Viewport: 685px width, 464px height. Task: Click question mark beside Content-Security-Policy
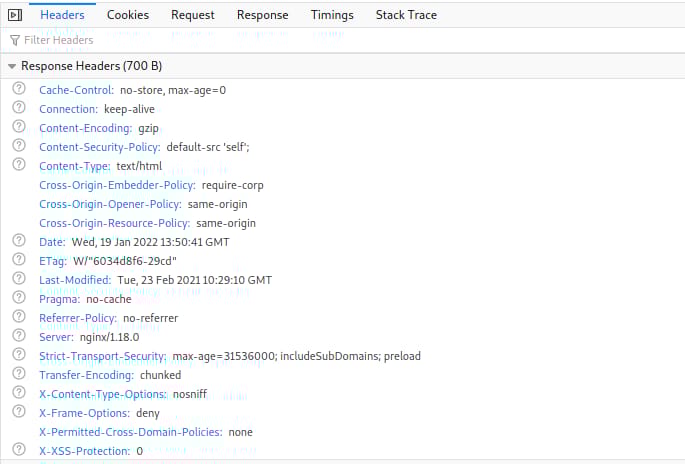point(19,145)
